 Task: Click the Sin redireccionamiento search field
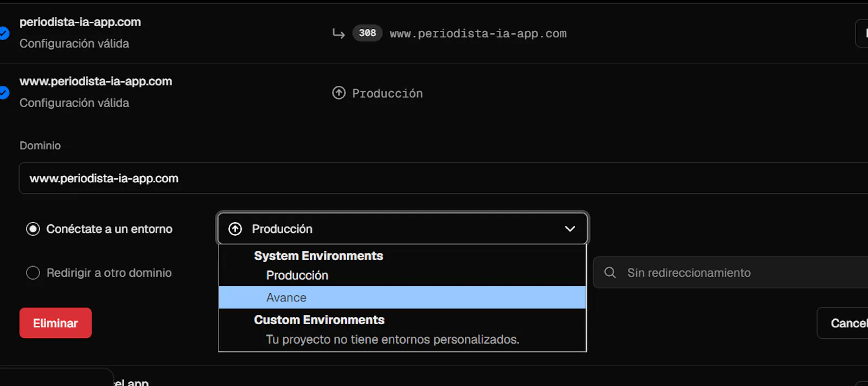(x=730, y=273)
